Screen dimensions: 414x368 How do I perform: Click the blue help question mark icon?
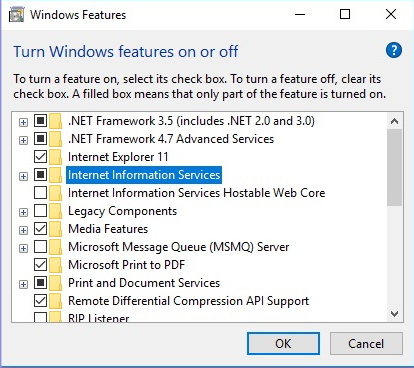(x=394, y=51)
